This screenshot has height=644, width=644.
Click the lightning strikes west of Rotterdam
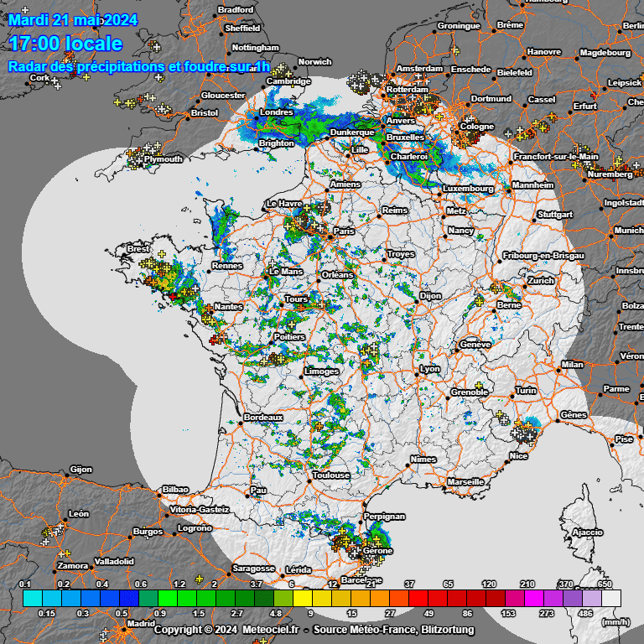click(x=362, y=81)
